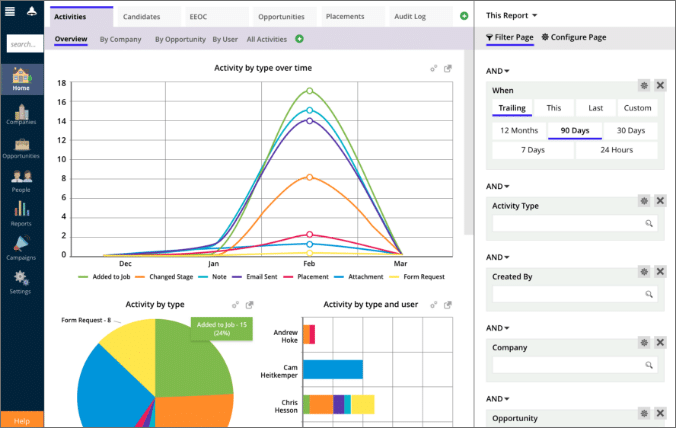
Task: Open By Company sub-tab
Action: 120,39
